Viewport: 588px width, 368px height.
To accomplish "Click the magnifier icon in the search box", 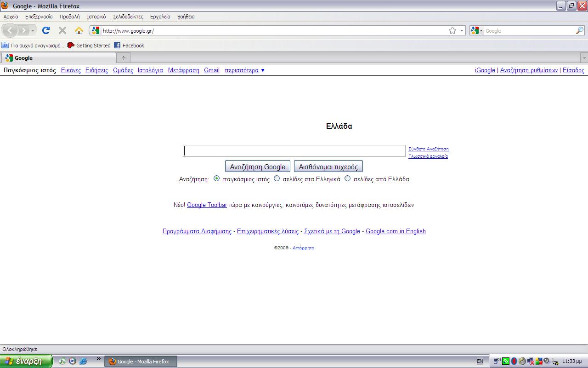I will pos(580,30).
